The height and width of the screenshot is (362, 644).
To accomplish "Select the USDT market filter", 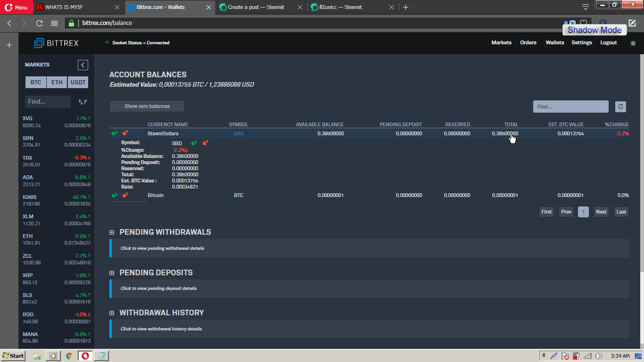I will 78,82.
